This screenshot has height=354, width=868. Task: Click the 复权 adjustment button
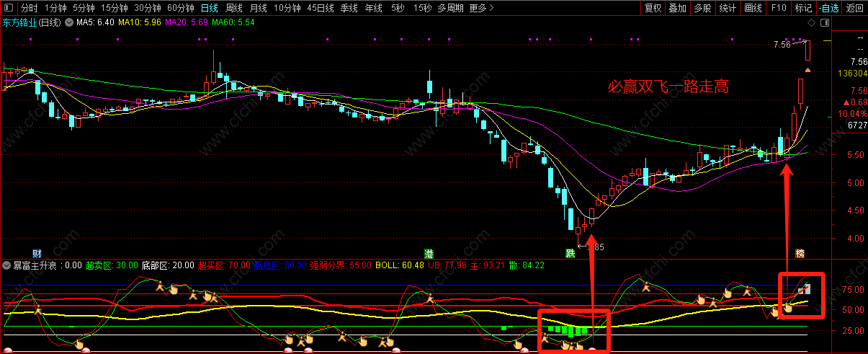[x=653, y=9]
